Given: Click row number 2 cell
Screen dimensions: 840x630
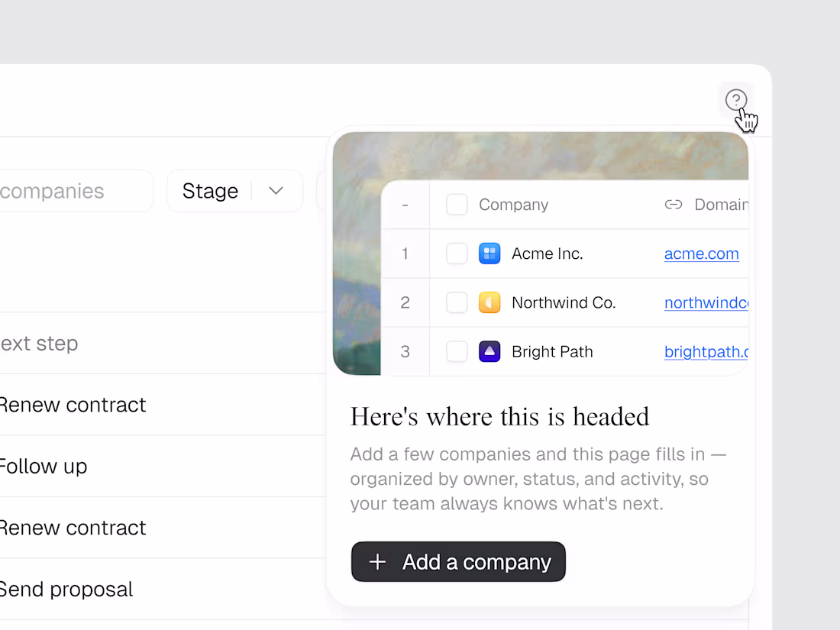Looking at the screenshot, I should tap(405, 302).
